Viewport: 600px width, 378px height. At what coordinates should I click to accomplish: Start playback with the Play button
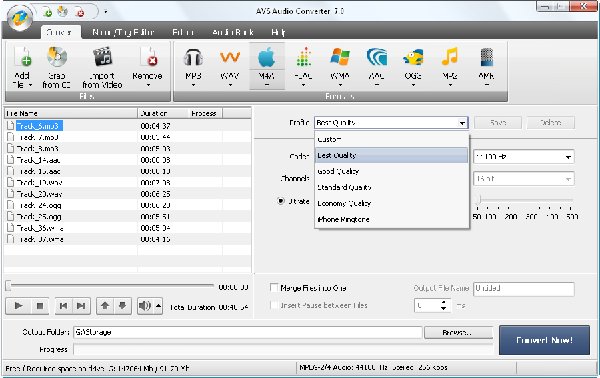[x=18, y=306]
